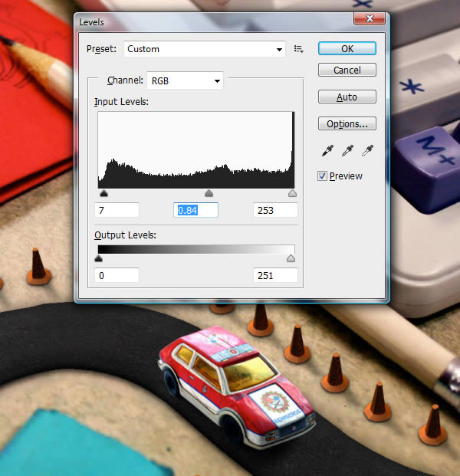Open the Options... dialog
The image size is (460, 476).
click(347, 123)
